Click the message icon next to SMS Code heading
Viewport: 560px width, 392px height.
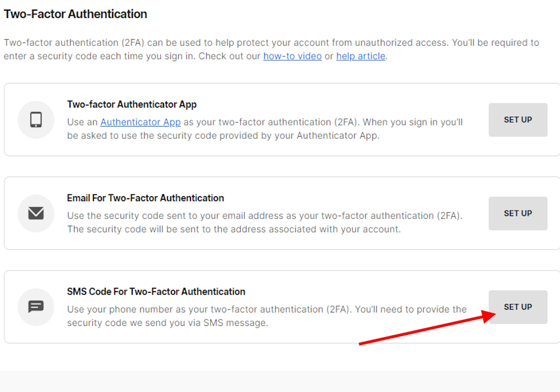click(x=36, y=307)
